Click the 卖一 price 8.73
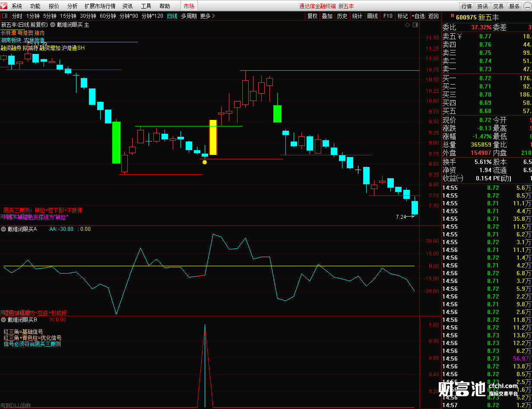This screenshot has height=409, width=532. 485,69
